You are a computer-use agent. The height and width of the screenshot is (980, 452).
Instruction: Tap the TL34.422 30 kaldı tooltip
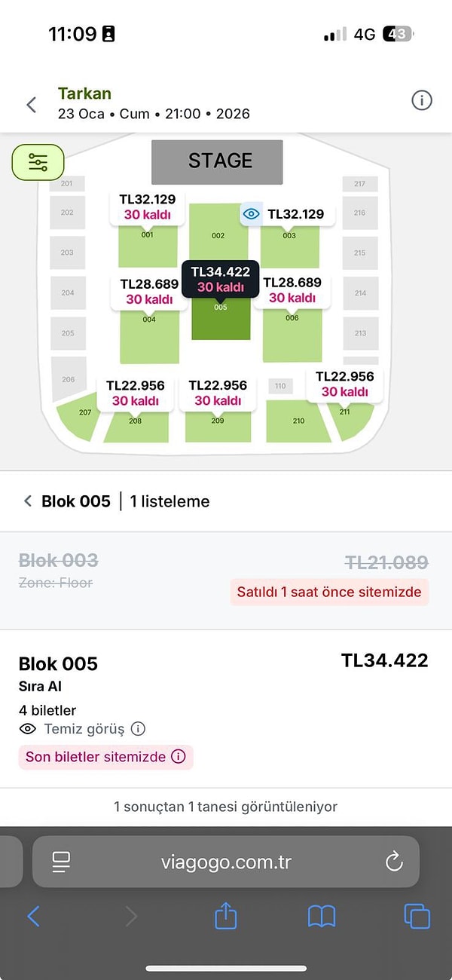(220, 279)
